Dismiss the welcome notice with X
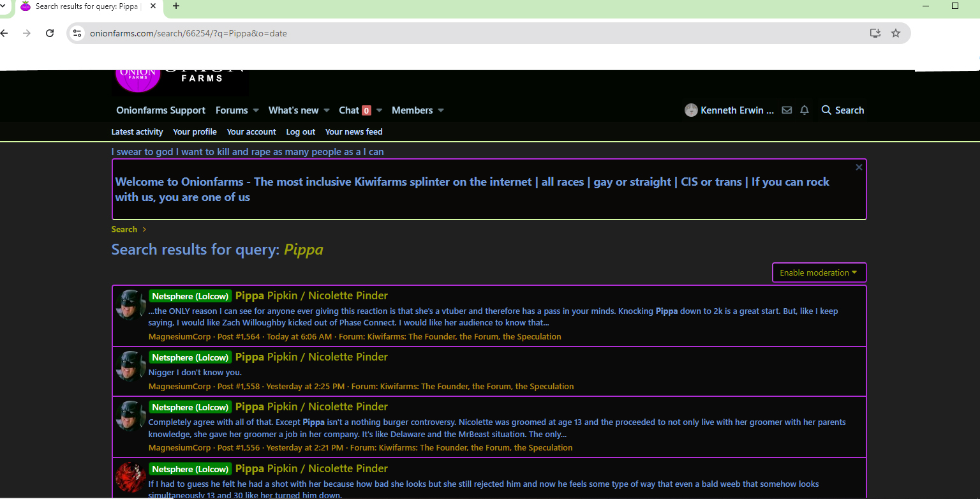This screenshot has height=499, width=980. 859,167
